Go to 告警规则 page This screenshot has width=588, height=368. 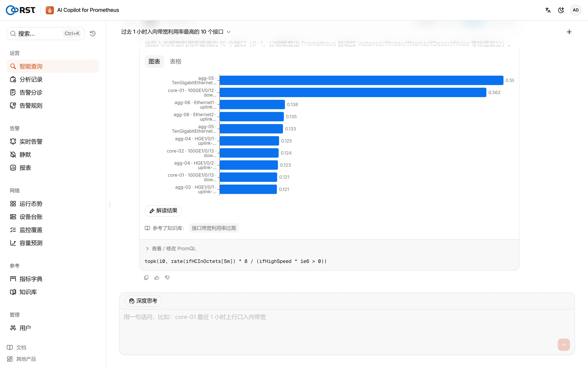click(53, 106)
